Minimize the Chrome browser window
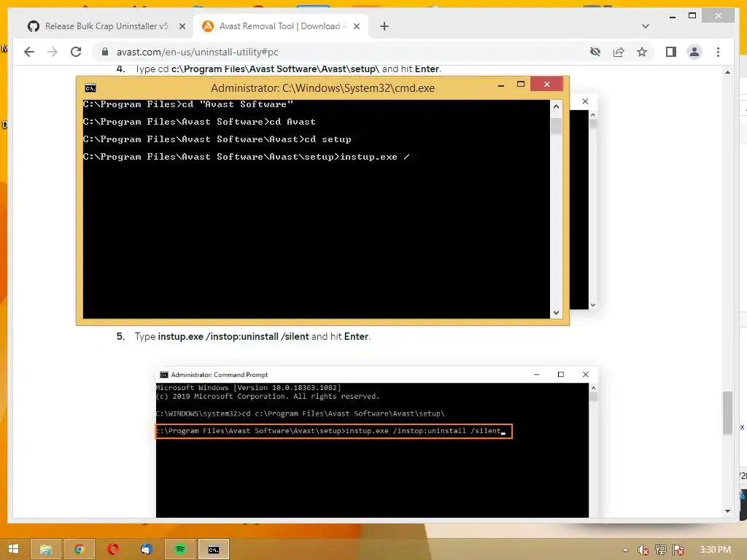 click(x=672, y=17)
